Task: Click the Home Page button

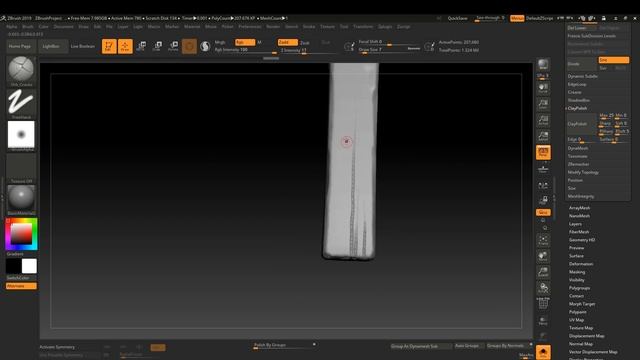Action: coord(20,47)
